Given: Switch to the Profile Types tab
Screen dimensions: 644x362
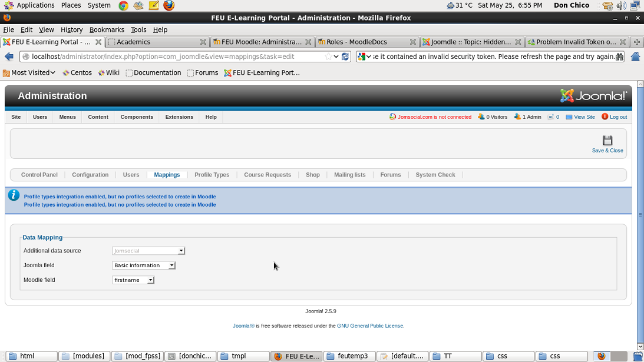Looking at the screenshot, I should click(x=212, y=175).
